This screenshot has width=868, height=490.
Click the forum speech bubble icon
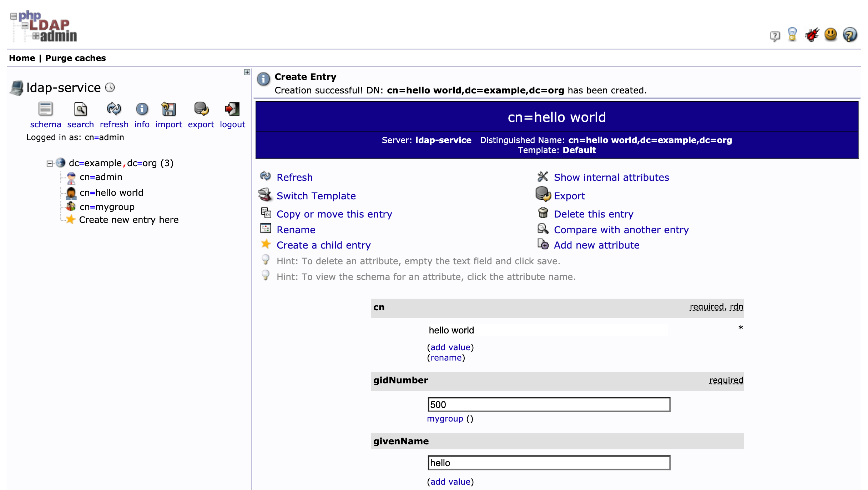point(775,36)
